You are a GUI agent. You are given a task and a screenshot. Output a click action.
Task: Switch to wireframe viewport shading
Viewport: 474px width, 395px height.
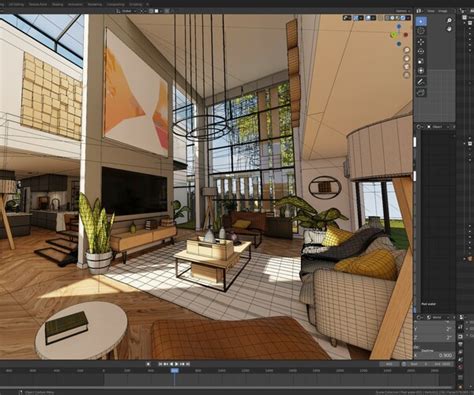click(x=387, y=18)
